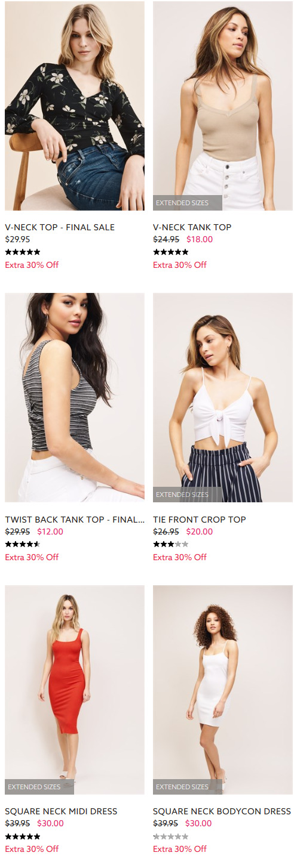This screenshot has height=868, width=294.
Task: Click Extended Sizes badge on V-Neck Tank Top
Action: pos(188,203)
